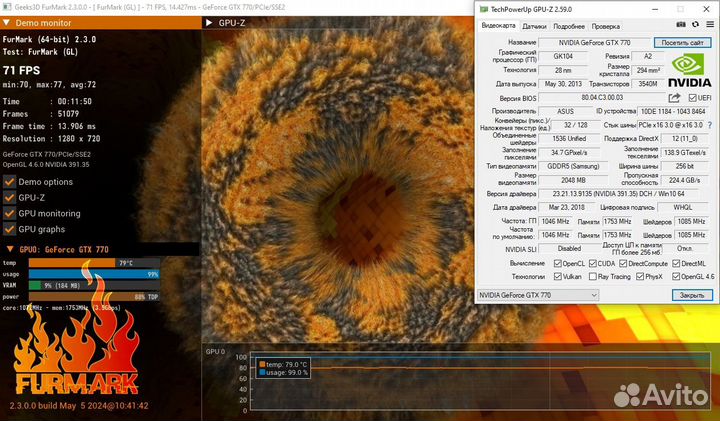Click the FurMark title bar app icon

click(7, 7)
